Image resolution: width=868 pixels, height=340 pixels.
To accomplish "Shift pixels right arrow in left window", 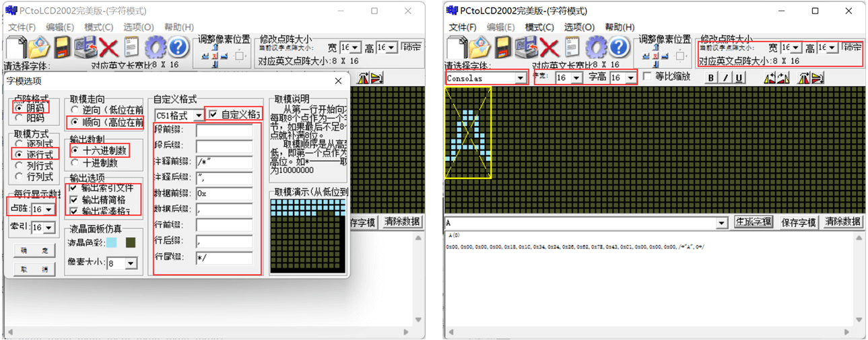I will point(224,56).
